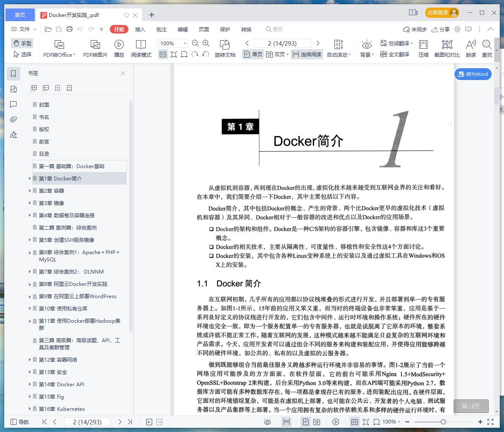The width and height of the screenshot is (504, 432).
Task: Click 访客登录 login button
Action: [x=442, y=13]
